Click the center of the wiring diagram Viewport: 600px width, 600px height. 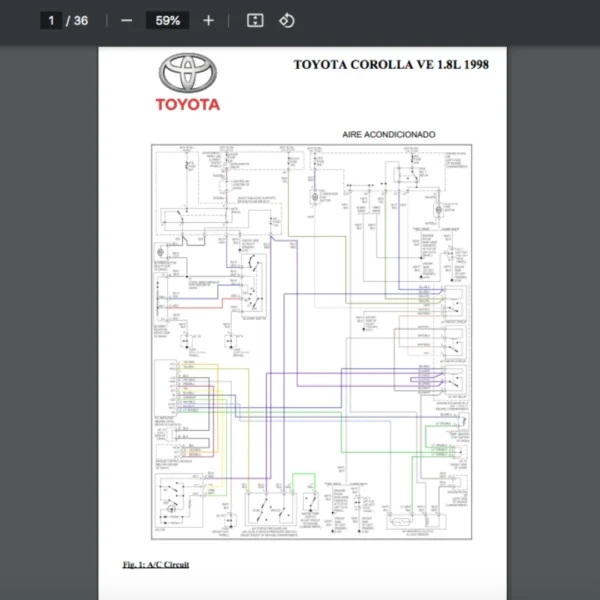point(311,342)
